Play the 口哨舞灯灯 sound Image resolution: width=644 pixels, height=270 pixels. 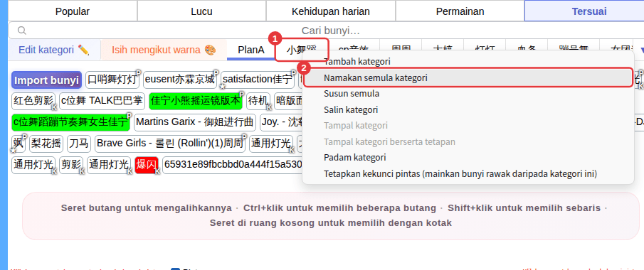[112, 80]
